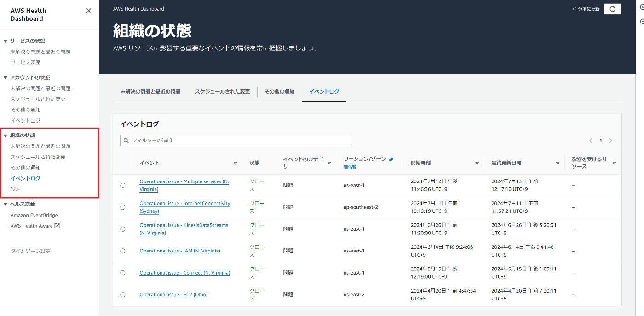Open 未解決の問題と最近の問題 under サービスの状態
Image resolution: width=644 pixels, height=316 pixels.
[40, 52]
